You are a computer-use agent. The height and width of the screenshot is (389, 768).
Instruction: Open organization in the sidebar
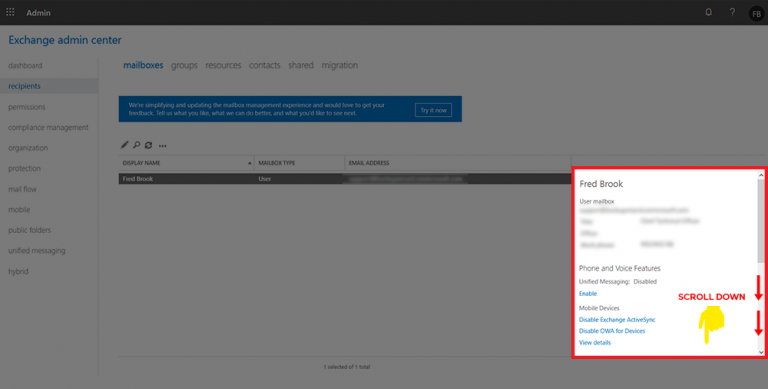28,148
